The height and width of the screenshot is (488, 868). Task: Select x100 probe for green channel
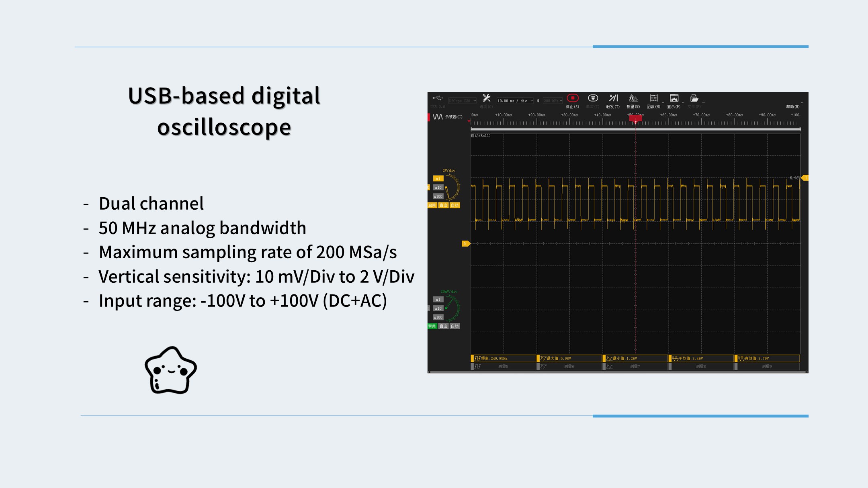pos(438,317)
